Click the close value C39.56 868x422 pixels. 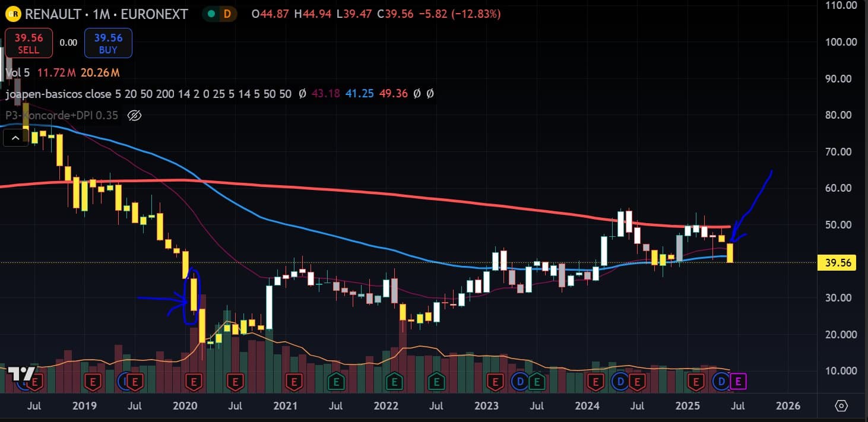pos(395,14)
